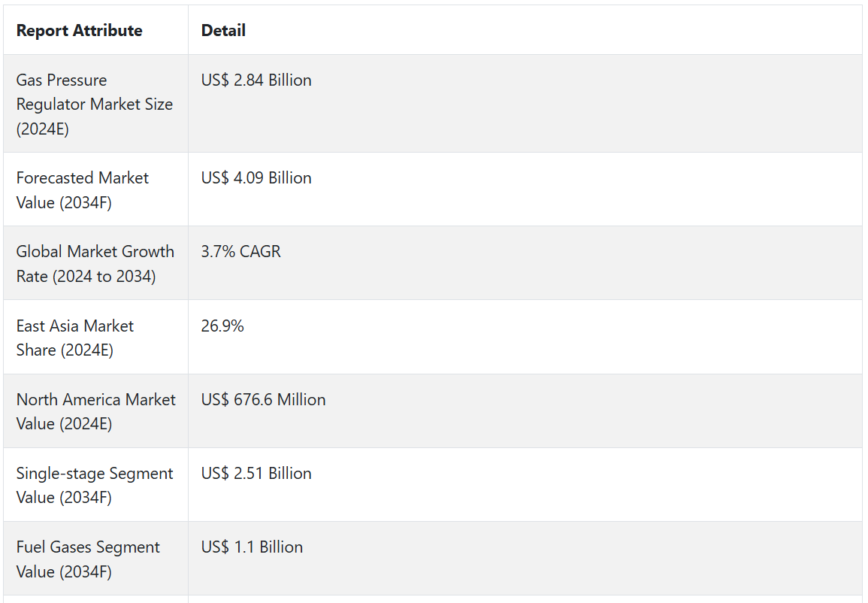Select the North America Market Value cell
Image resolution: width=868 pixels, height=603 pixels.
[95, 411]
